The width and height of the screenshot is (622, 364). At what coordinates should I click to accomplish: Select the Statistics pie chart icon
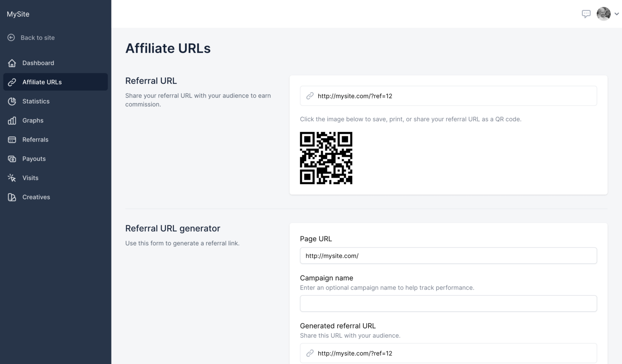click(x=12, y=101)
